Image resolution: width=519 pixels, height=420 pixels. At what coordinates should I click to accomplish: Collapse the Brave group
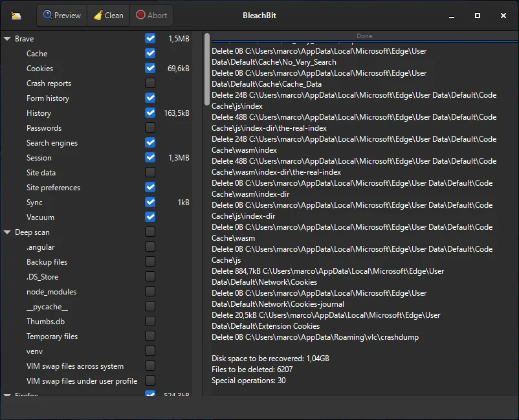[x=7, y=39]
